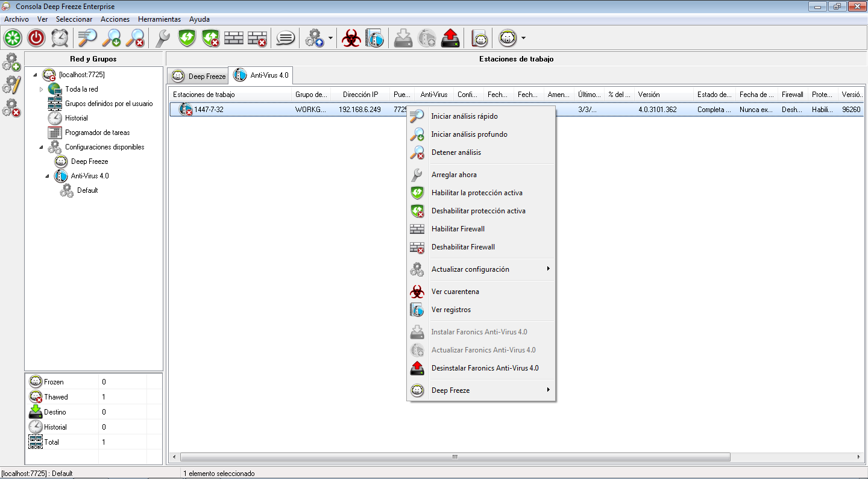Open dropdown arrow beside polar bear toolbar icon

point(523,39)
